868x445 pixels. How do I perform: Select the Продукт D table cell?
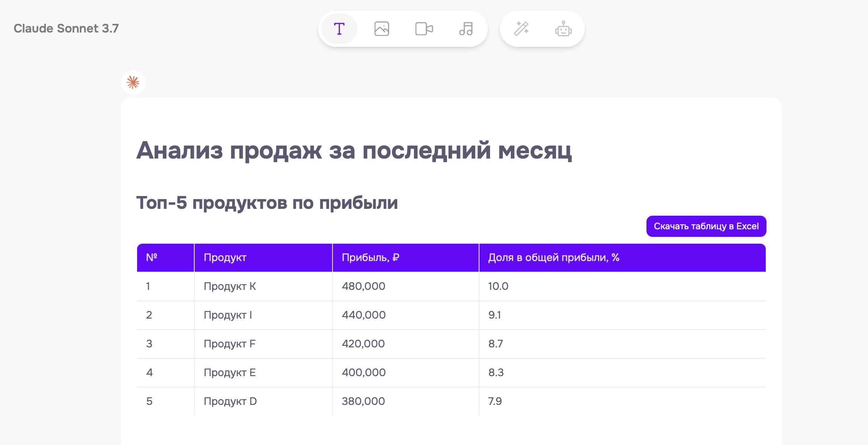click(x=230, y=401)
